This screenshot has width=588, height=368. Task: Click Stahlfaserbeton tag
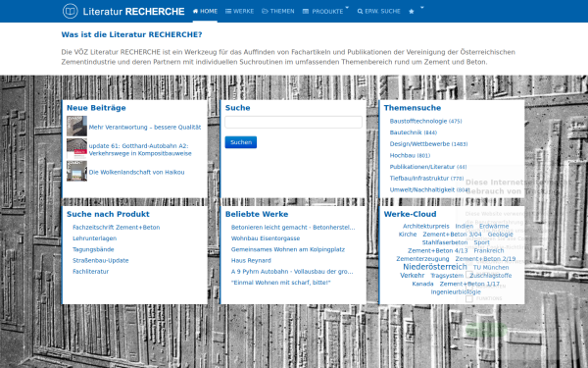pos(445,242)
